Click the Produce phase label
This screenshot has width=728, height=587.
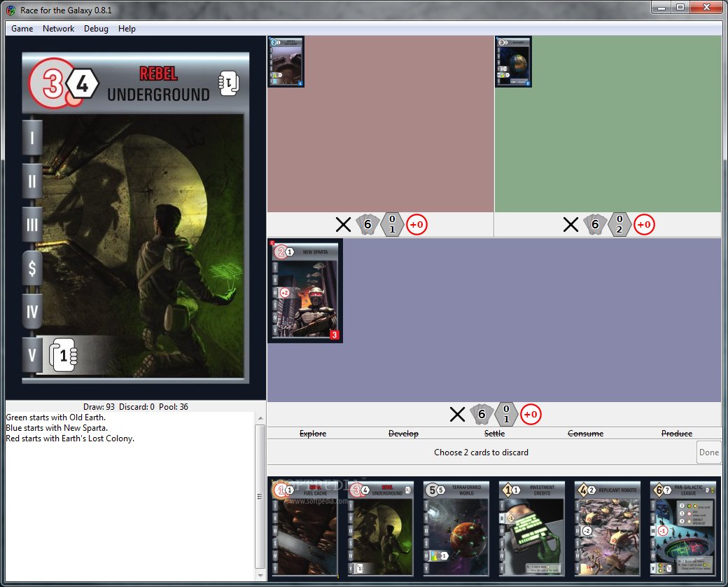coord(676,433)
